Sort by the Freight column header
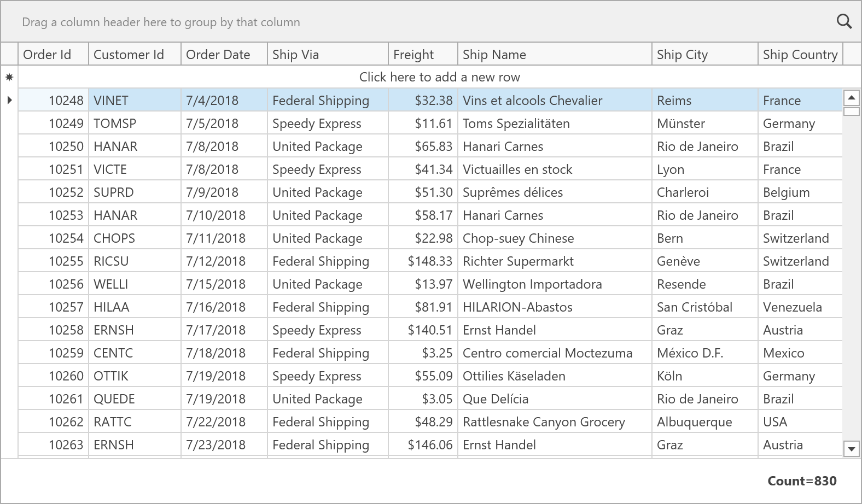Image resolution: width=862 pixels, height=504 pixels. pyautogui.click(x=422, y=55)
